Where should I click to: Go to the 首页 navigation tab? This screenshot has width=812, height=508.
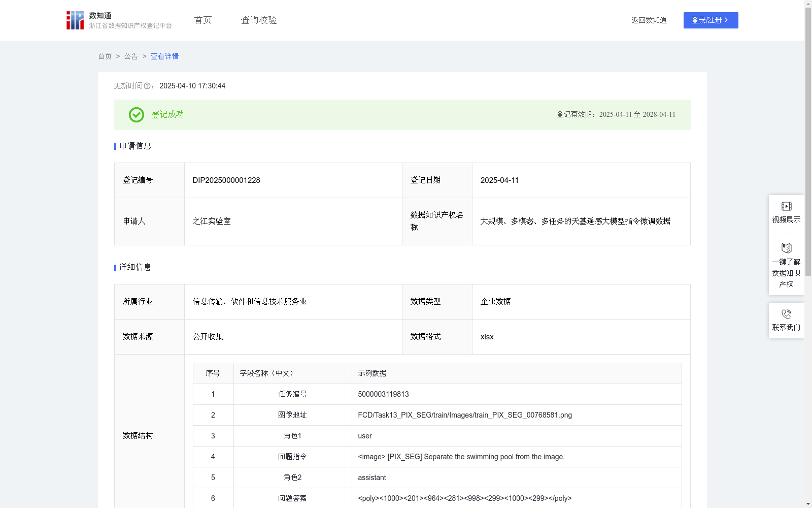[203, 20]
